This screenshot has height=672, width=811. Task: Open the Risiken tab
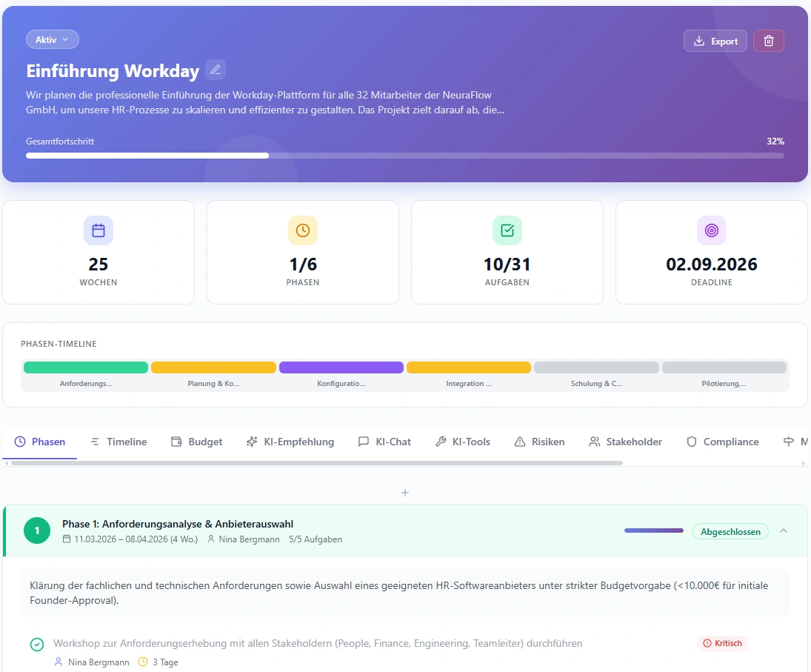[539, 442]
